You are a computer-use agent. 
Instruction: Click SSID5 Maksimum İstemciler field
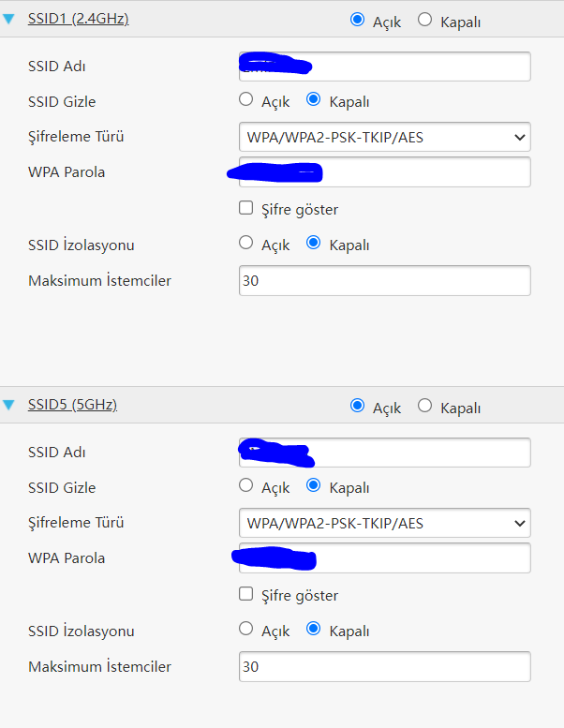coord(384,666)
